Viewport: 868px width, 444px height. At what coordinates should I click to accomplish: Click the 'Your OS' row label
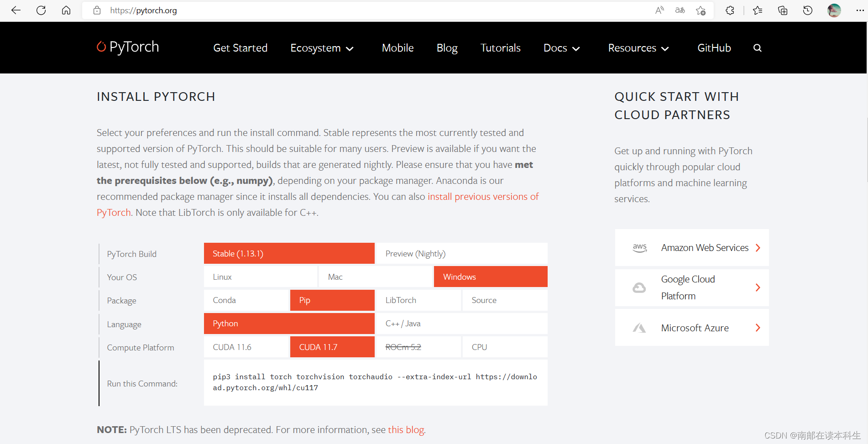click(122, 277)
